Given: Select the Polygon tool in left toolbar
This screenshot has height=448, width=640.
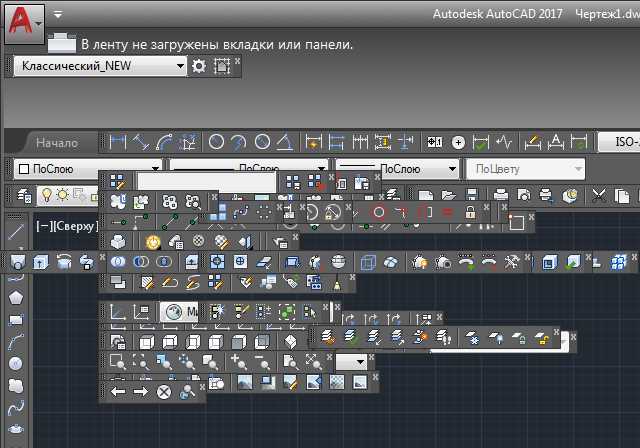Looking at the screenshot, I should [x=16, y=297].
